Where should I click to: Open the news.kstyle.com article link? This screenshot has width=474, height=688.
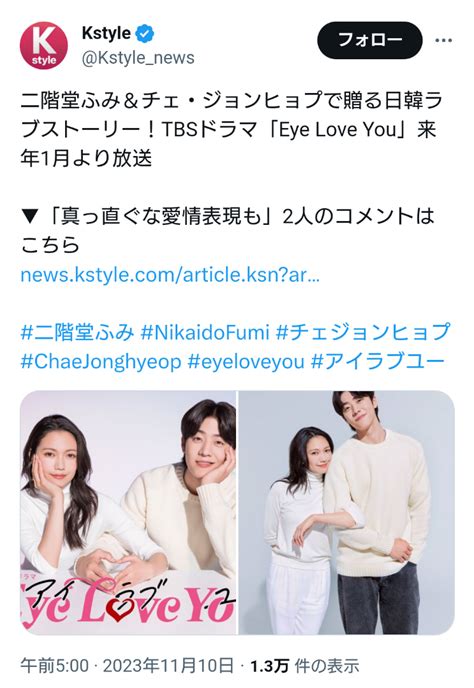[x=170, y=275]
